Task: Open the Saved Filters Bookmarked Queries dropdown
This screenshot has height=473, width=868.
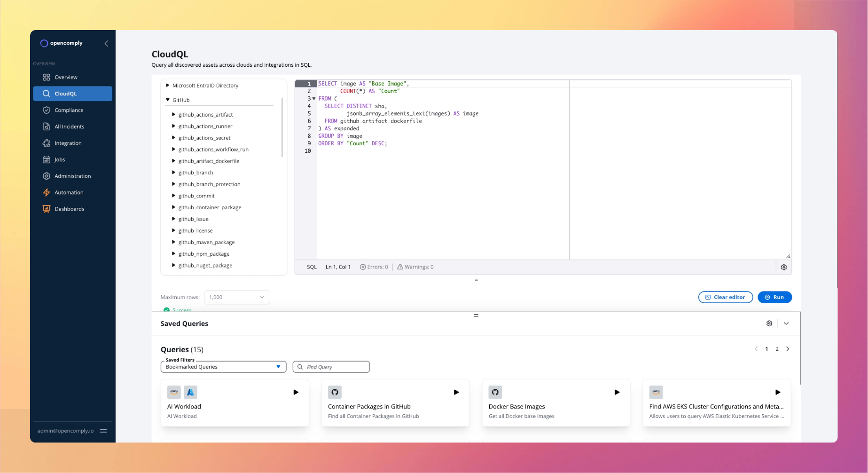Action: tap(223, 367)
